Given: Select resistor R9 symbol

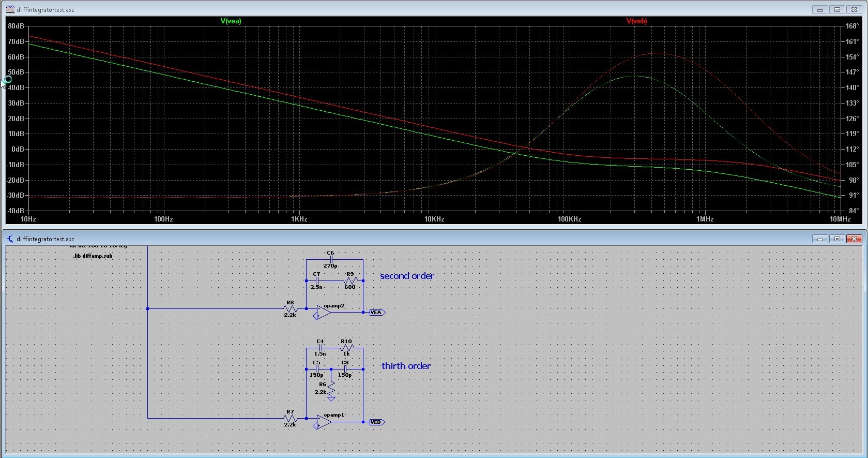Looking at the screenshot, I should tap(350, 280).
